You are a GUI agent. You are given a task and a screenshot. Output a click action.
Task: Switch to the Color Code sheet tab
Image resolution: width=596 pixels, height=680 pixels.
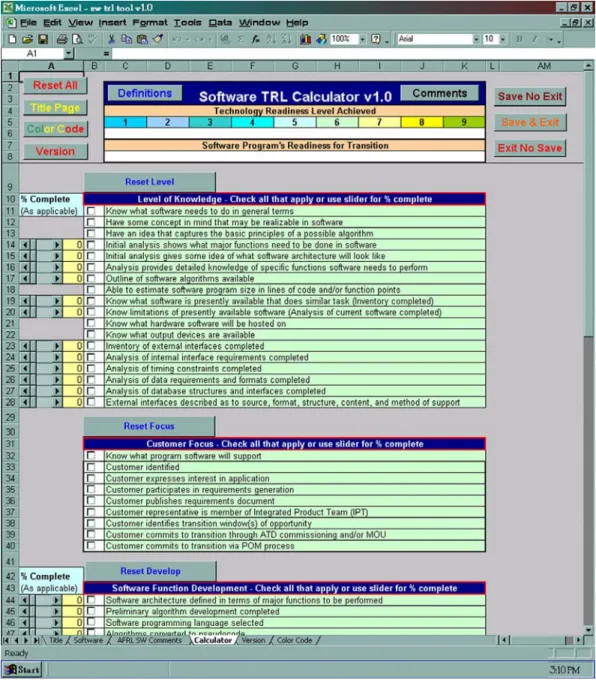coord(295,641)
